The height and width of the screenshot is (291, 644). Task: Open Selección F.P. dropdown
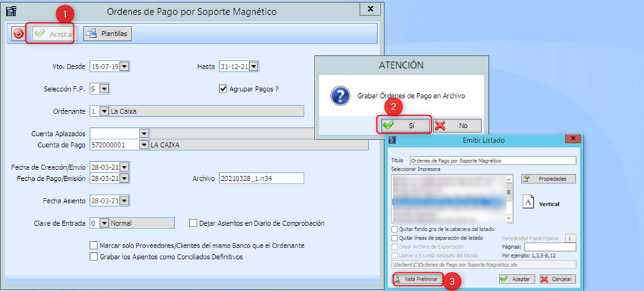104,88
